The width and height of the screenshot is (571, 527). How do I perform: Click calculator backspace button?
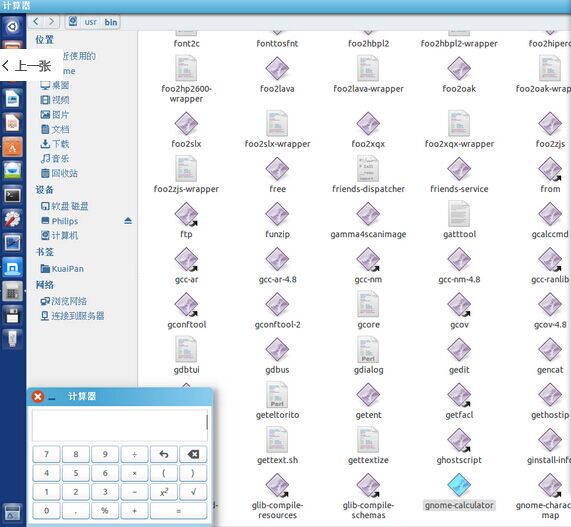[193, 454]
